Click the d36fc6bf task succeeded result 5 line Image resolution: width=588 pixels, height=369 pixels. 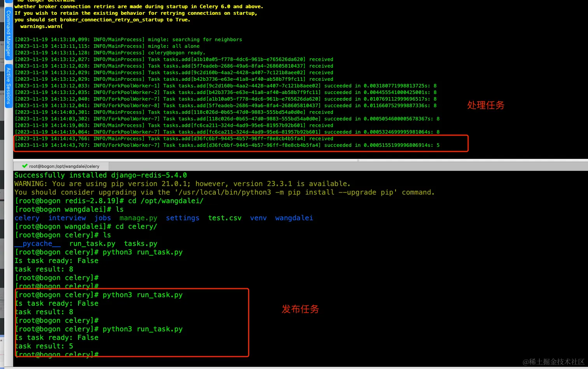227,145
